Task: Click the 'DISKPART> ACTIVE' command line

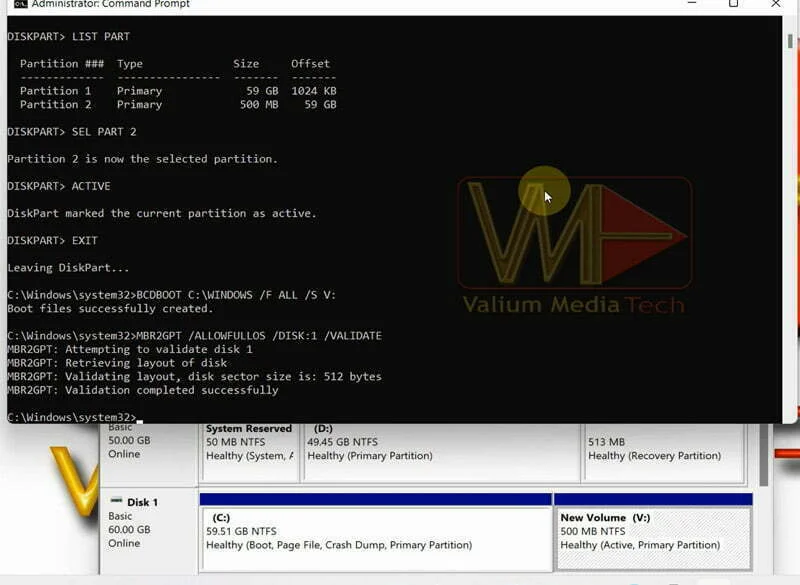Action: pyautogui.click(x=59, y=186)
